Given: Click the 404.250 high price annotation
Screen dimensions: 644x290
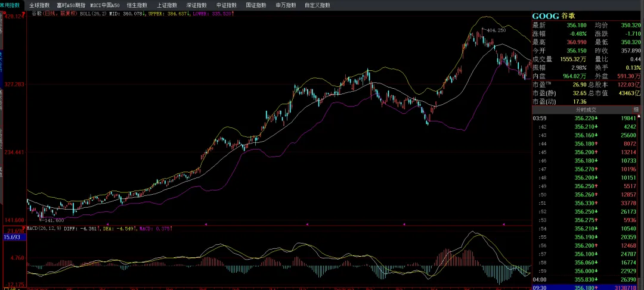Looking at the screenshot, I should pyautogui.click(x=496, y=30).
